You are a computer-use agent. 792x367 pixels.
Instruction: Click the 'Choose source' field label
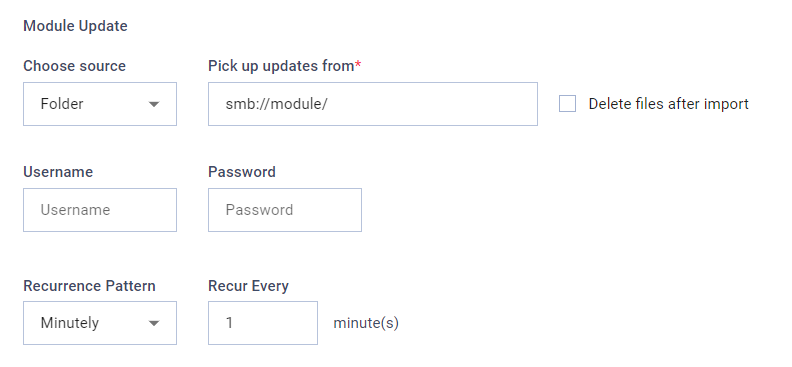pyautogui.click(x=74, y=66)
